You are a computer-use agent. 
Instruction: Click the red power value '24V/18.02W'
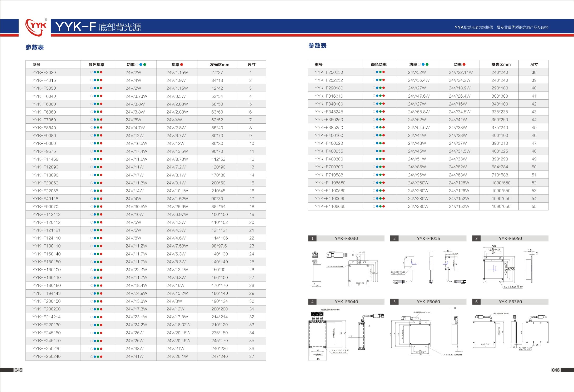click(x=178, y=325)
